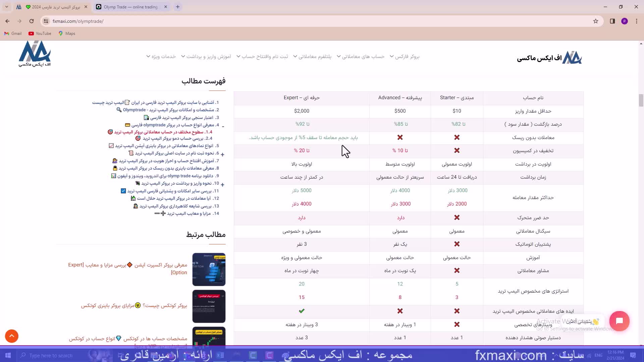Image resolution: width=644 pixels, height=362 pixels.
Task: Expand table of contents section 10
Action: click(x=222, y=184)
